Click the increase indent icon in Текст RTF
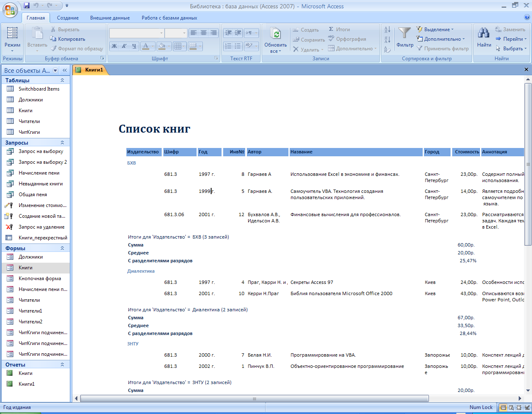Viewport: 532px width, 414px height. pyautogui.click(x=238, y=33)
